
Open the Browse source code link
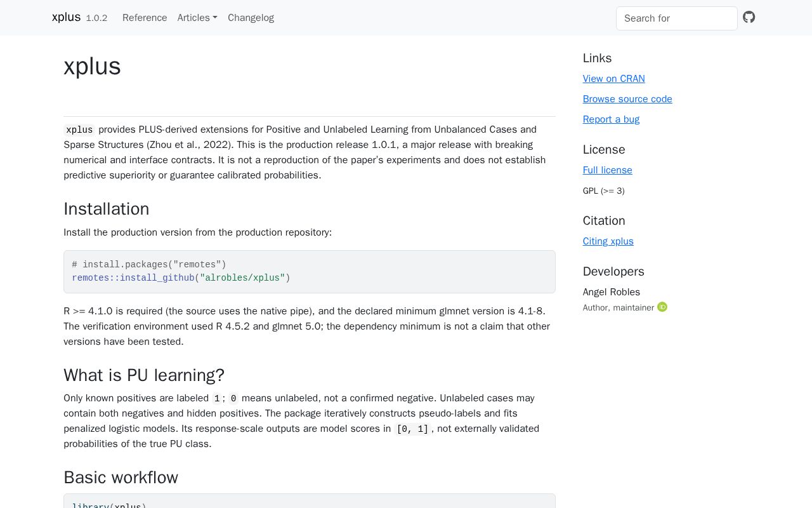click(x=627, y=99)
